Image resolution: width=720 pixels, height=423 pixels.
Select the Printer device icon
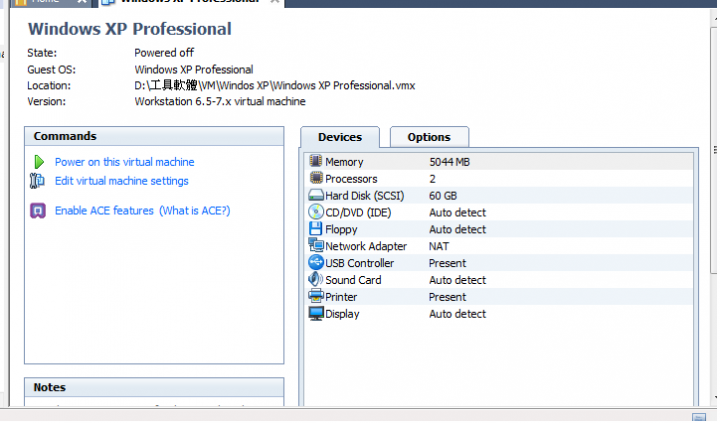click(316, 296)
